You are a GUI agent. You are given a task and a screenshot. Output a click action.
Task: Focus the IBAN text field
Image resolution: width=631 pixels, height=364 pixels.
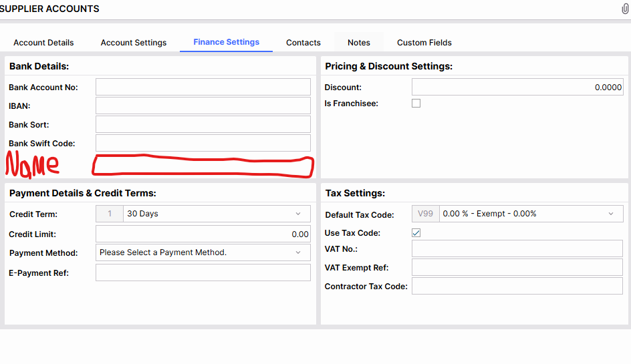point(203,106)
